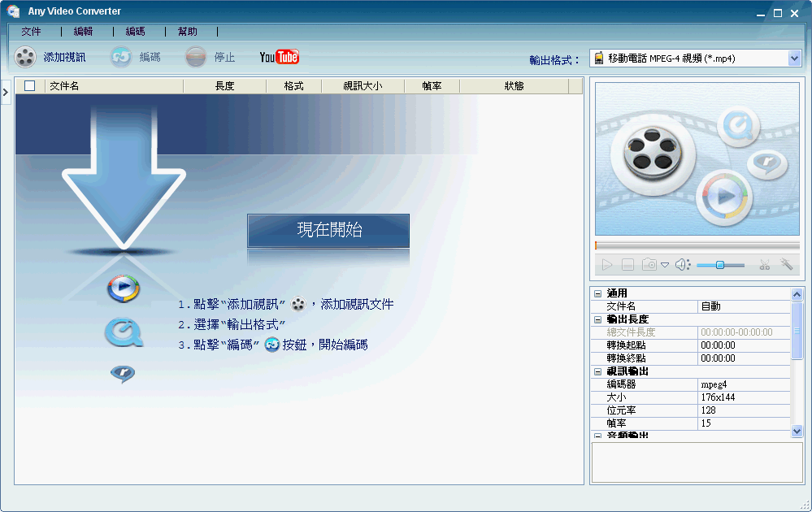The height and width of the screenshot is (512, 812).
Task: Click the 編碼器 property label
Action: pos(621,384)
